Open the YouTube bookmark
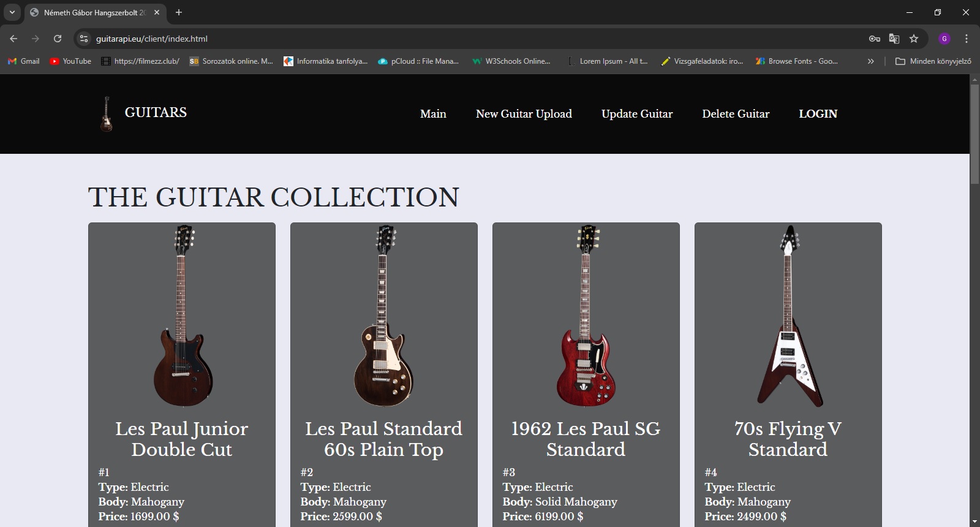 (x=70, y=61)
